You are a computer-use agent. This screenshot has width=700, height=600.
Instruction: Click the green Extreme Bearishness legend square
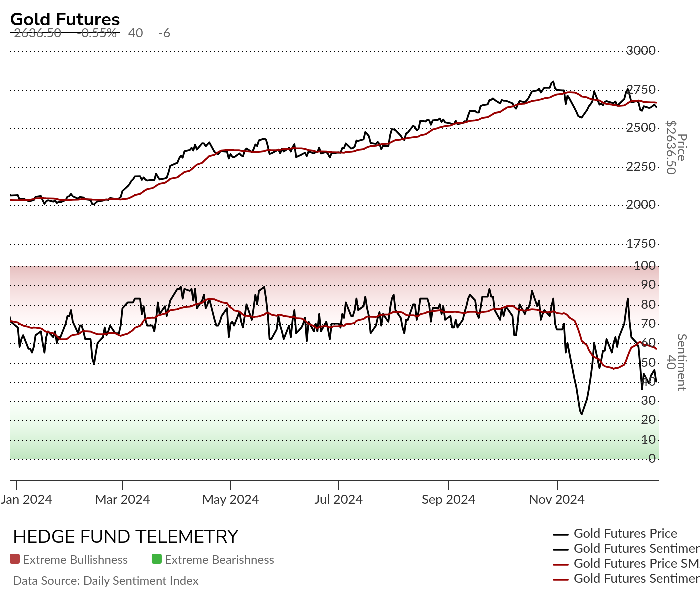coord(157,559)
